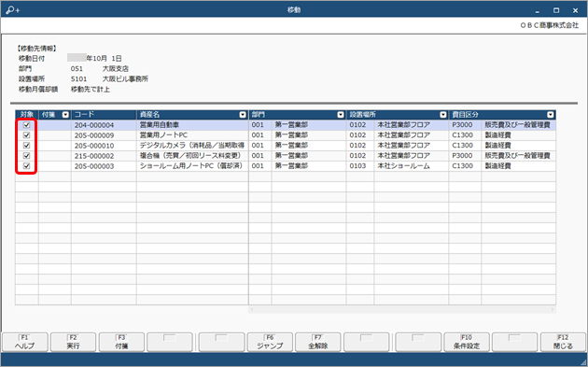Screen dimensions: 588x367
Task: Minimize the 移動 window
Action: (538, 10)
